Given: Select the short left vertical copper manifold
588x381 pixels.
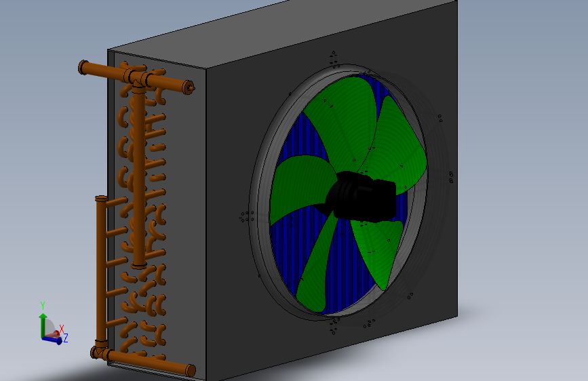Looking at the screenshot, I should point(101,270).
